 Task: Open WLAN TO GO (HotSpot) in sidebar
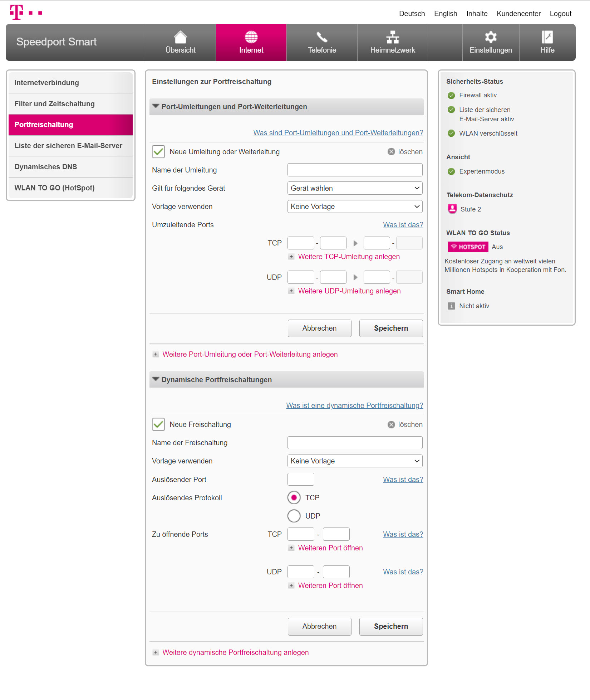[70, 188]
